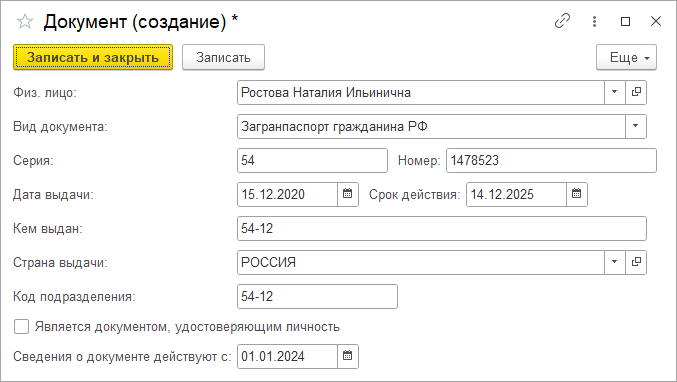Copy link to this document via chain icon
Viewport: 677px width, 382px height.
pos(562,21)
